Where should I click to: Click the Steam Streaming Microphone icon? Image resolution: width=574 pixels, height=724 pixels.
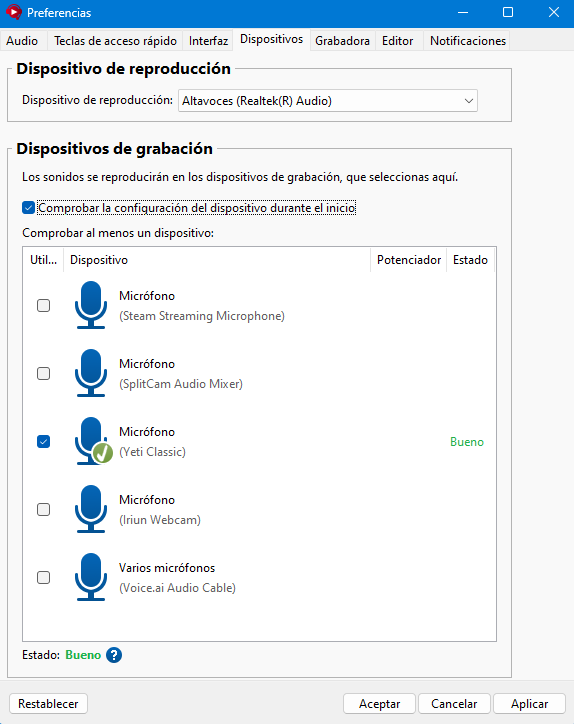point(91,305)
